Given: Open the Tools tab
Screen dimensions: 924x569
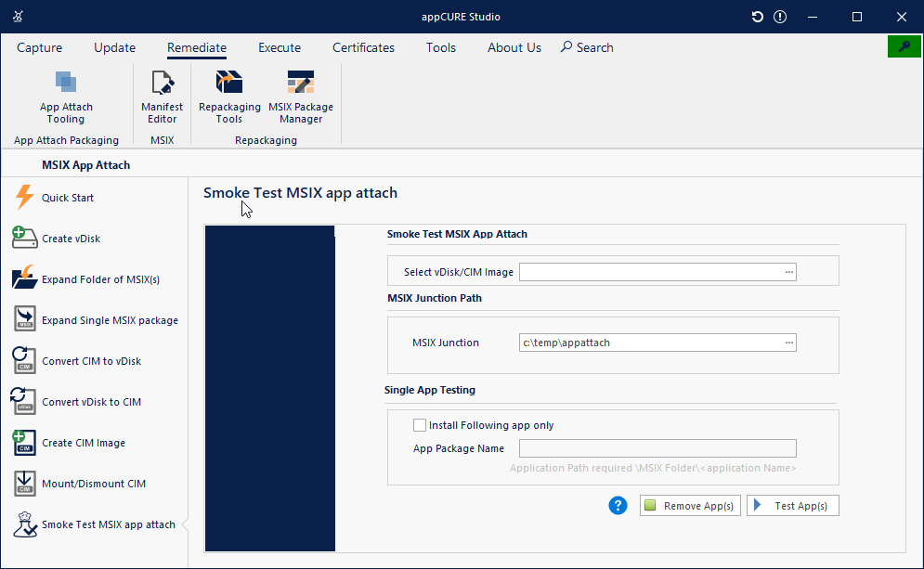Looking at the screenshot, I should [441, 47].
